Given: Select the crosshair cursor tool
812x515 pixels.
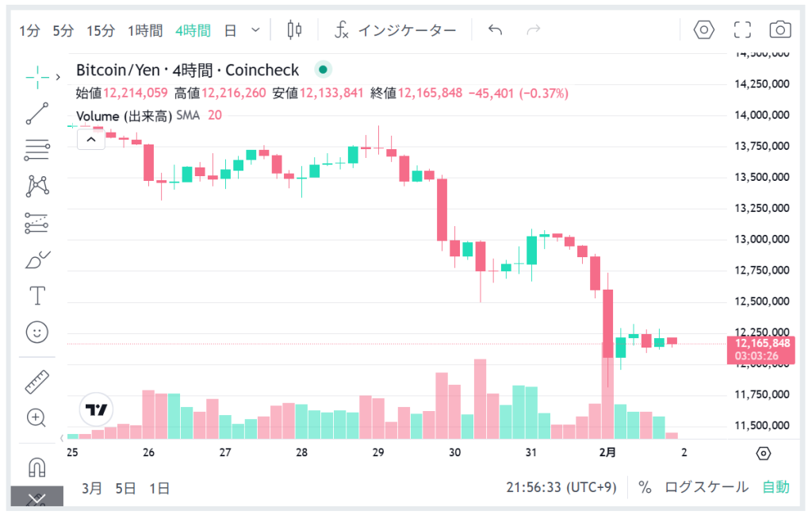Looking at the screenshot, I should pos(36,76).
